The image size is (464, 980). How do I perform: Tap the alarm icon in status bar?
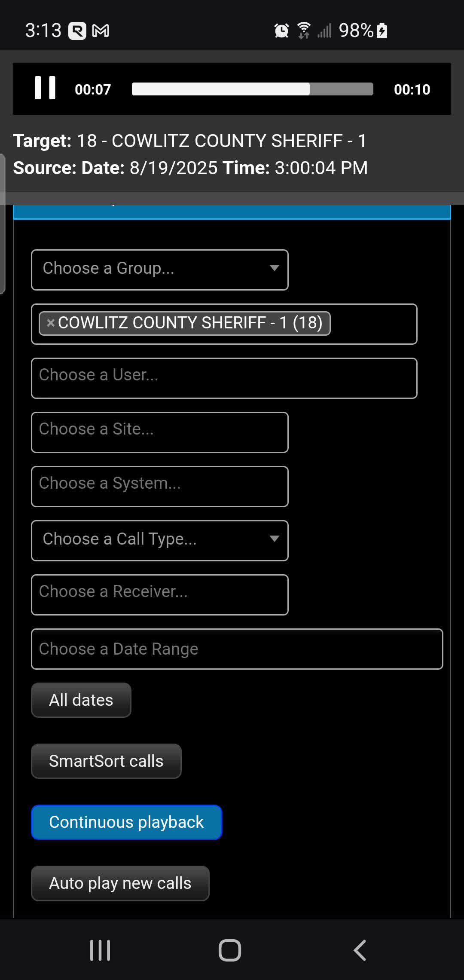pos(281,31)
